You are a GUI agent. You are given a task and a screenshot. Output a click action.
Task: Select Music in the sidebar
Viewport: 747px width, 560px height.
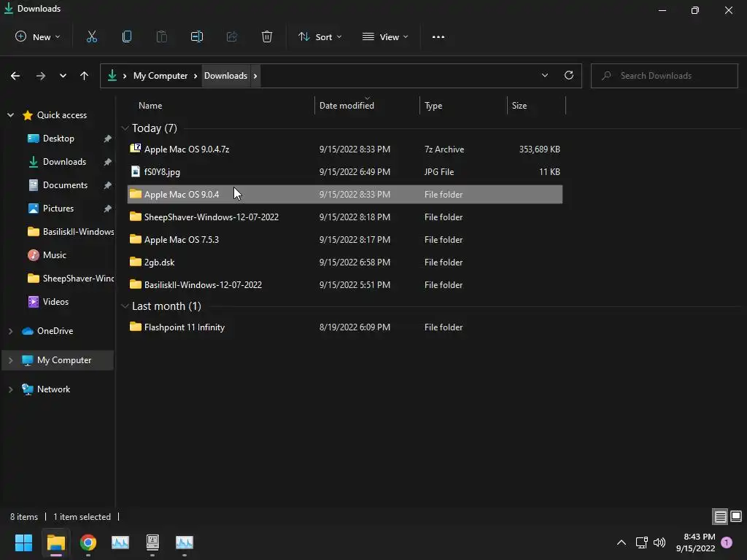click(x=54, y=255)
